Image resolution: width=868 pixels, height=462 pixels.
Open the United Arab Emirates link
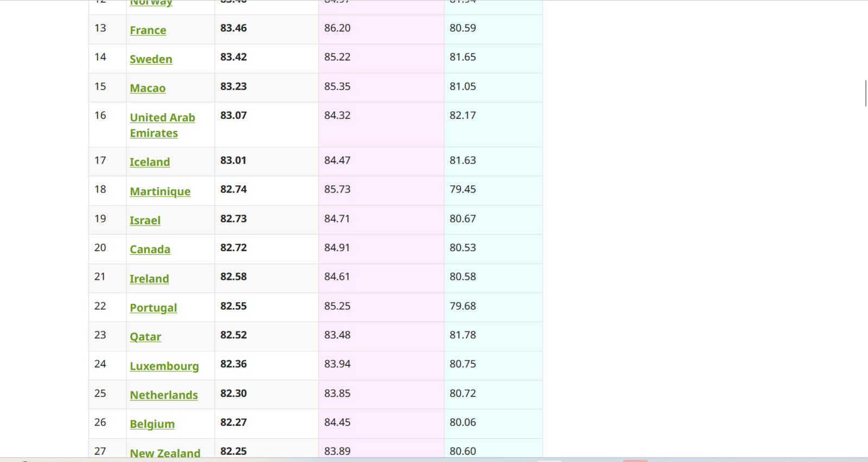(x=162, y=125)
